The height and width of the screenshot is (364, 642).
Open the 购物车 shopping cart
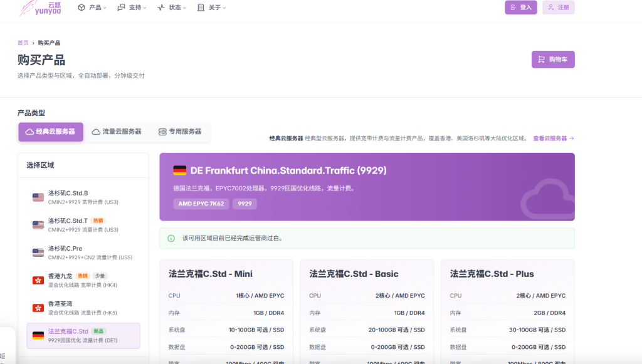pos(553,60)
